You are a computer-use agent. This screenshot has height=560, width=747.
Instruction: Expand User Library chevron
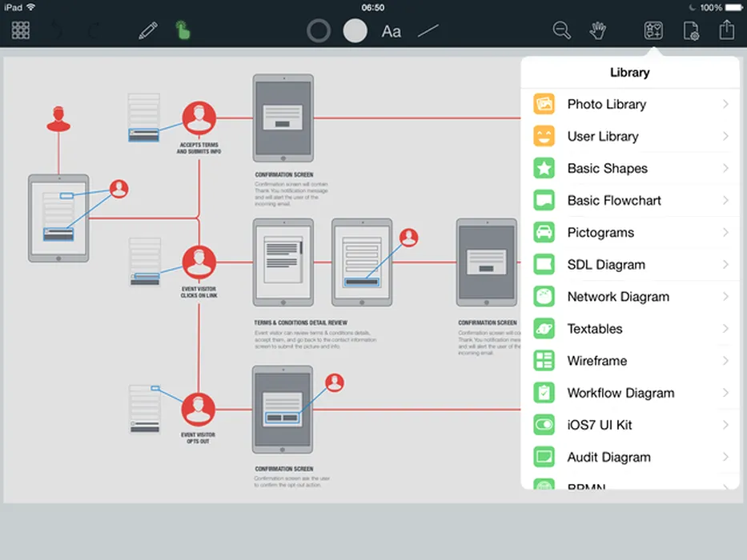725,136
